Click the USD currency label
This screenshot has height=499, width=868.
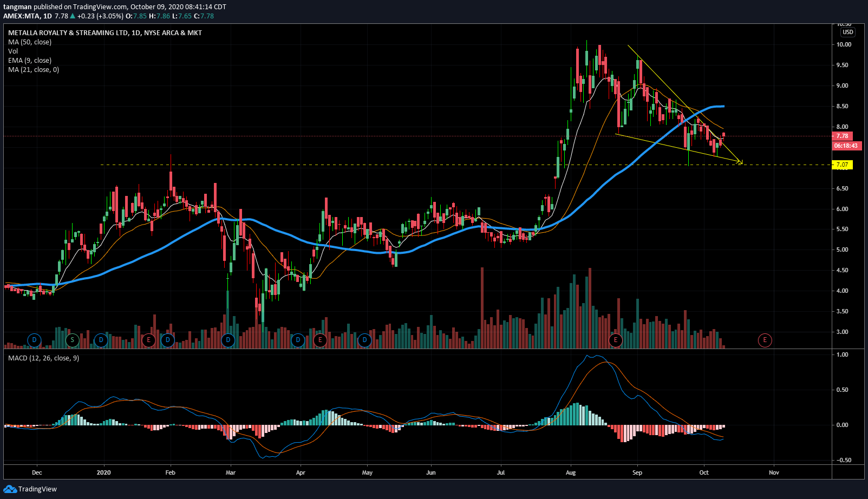coord(847,32)
